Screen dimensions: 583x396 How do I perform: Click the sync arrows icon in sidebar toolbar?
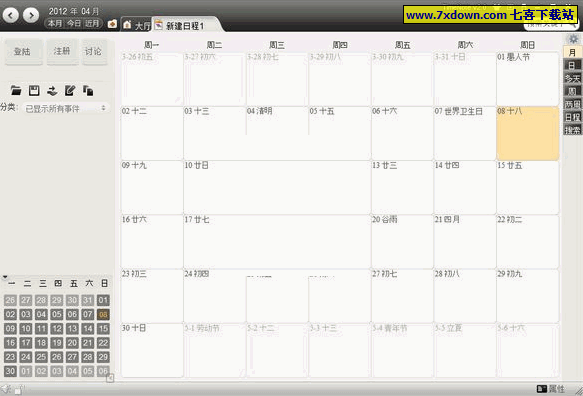(x=52, y=90)
